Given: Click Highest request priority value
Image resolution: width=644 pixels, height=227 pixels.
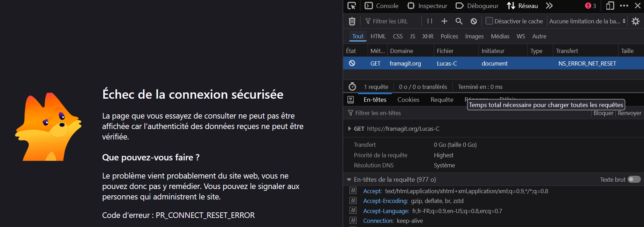Looking at the screenshot, I should [443, 155].
